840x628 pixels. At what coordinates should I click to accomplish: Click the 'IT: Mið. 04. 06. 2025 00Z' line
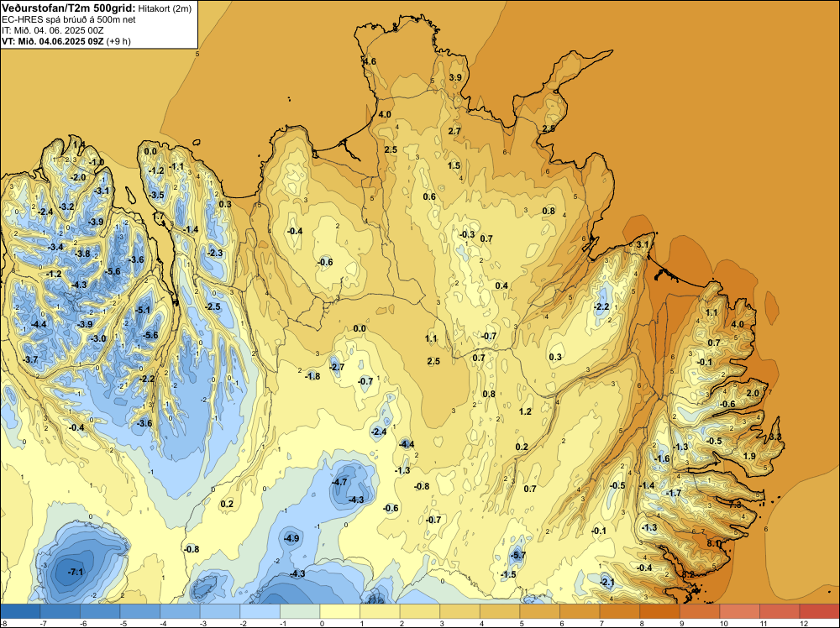coord(52,30)
